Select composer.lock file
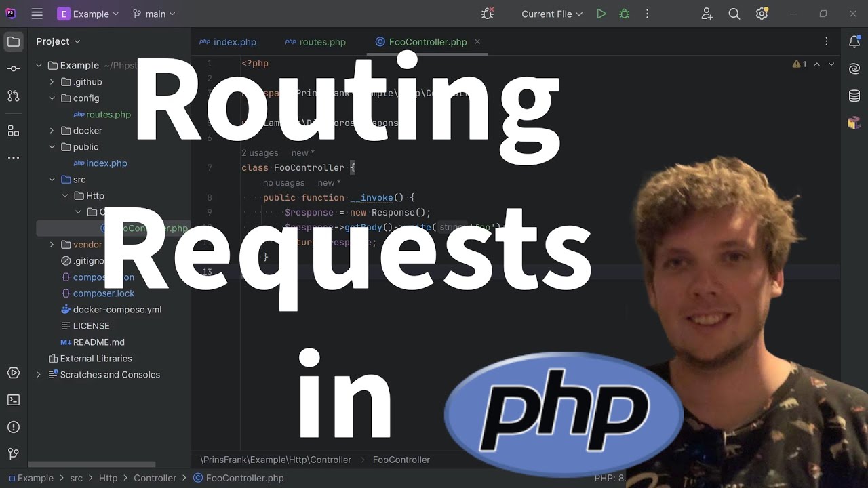The width and height of the screenshot is (868, 488). pyautogui.click(x=98, y=293)
